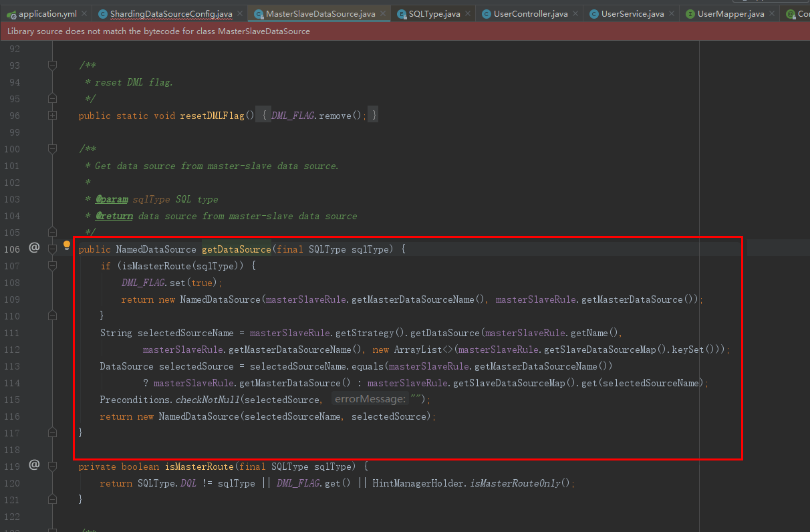Viewport: 810px width, 532px height.
Task: Click line number 92 in the gutter
Action: [x=15, y=49]
